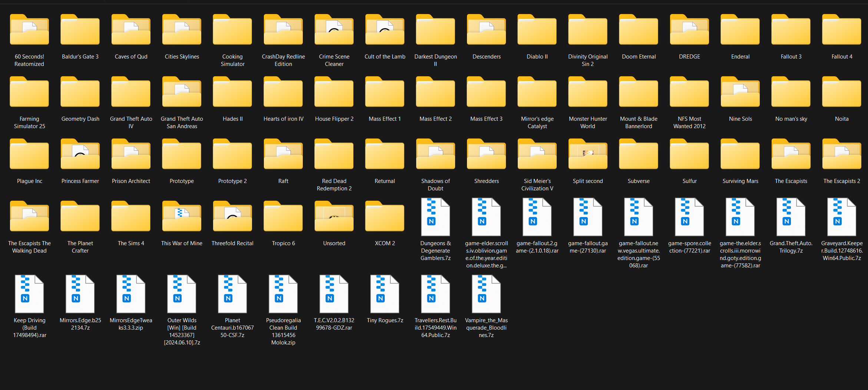Select the "Hearts of iron IV" label
This screenshot has height=390, width=868.
[284, 119]
